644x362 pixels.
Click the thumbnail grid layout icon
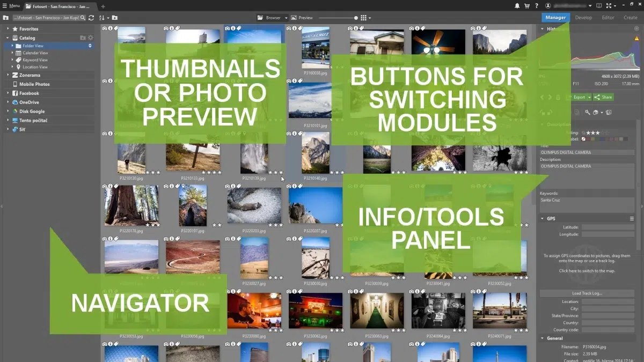point(363,18)
